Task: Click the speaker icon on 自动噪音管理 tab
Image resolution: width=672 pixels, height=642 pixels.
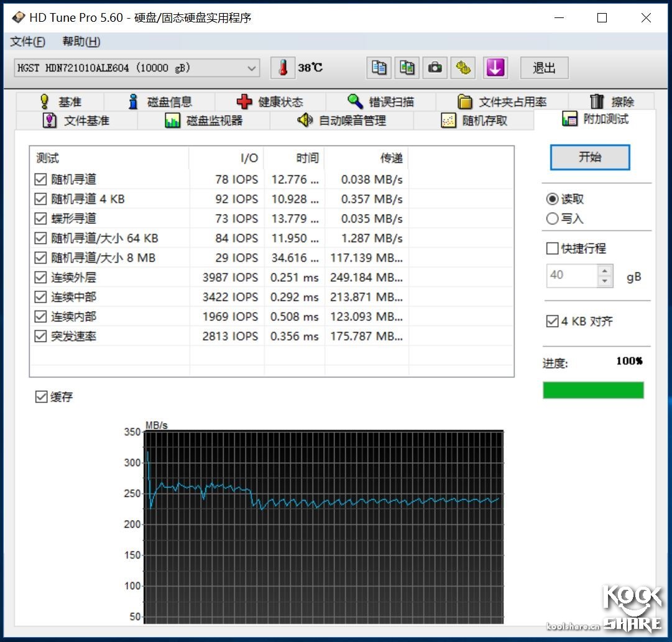Action: (305, 120)
